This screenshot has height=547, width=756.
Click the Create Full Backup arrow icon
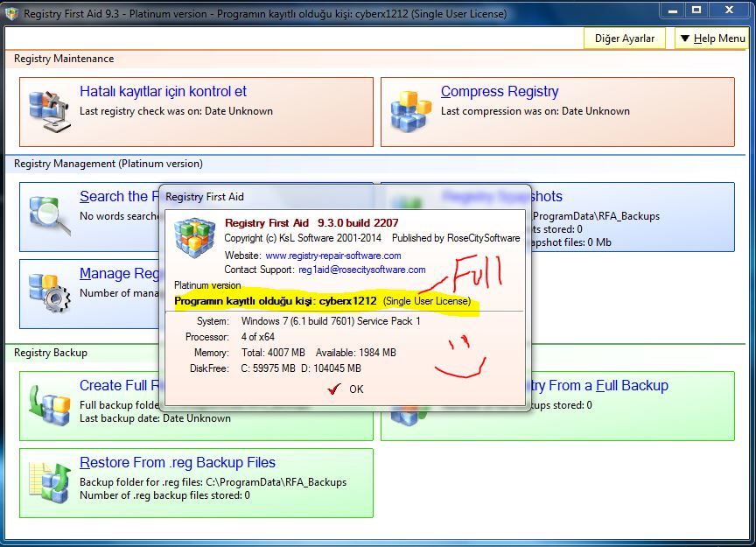point(50,404)
